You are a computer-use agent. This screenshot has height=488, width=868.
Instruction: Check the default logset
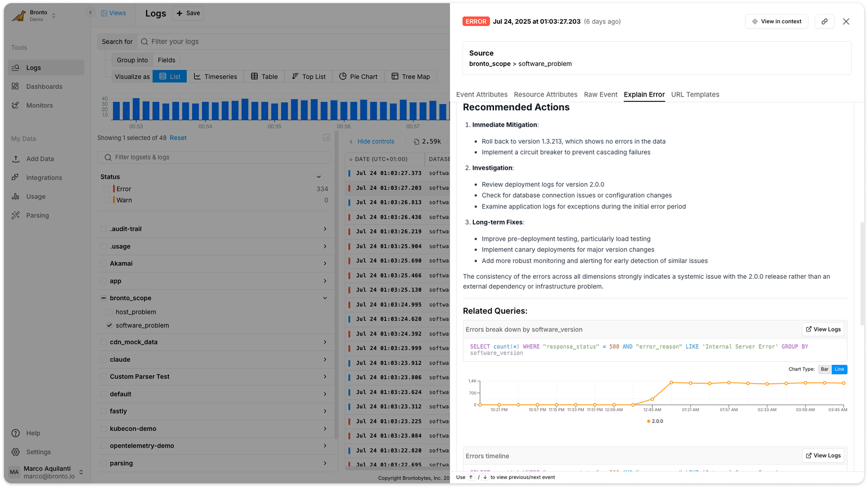click(x=104, y=394)
